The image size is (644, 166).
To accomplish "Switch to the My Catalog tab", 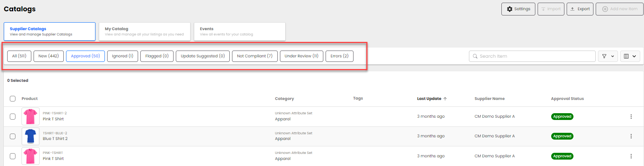I will 144,31.
